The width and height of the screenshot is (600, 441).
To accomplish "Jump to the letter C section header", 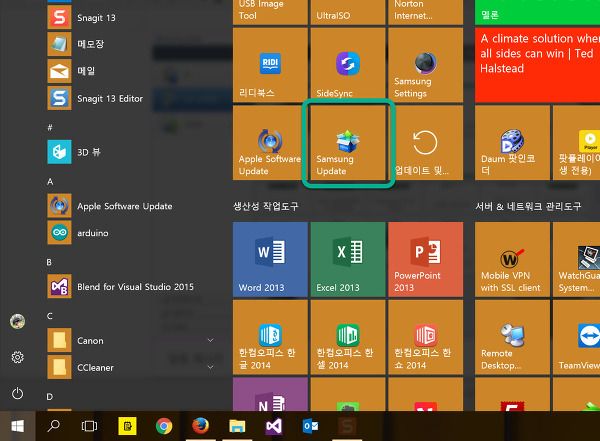I will pyautogui.click(x=50, y=316).
